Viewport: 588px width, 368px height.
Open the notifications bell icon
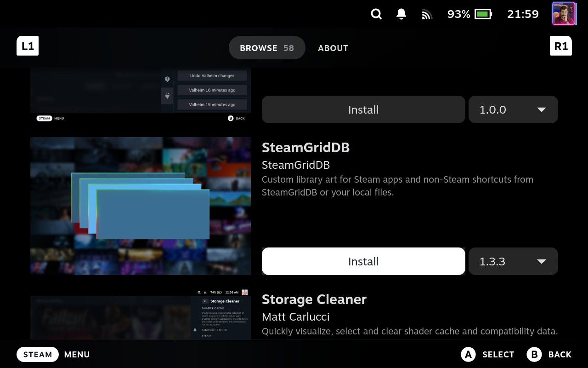[401, 14]
